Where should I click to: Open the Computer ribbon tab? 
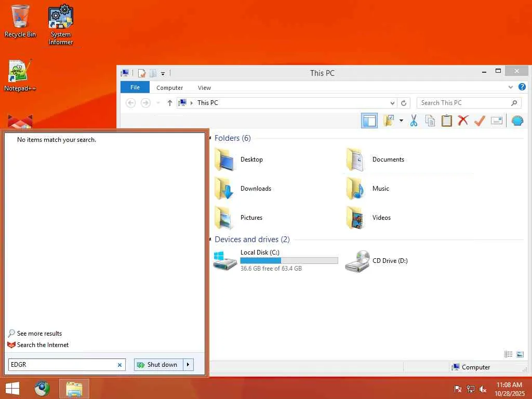(x=170, y=87)
